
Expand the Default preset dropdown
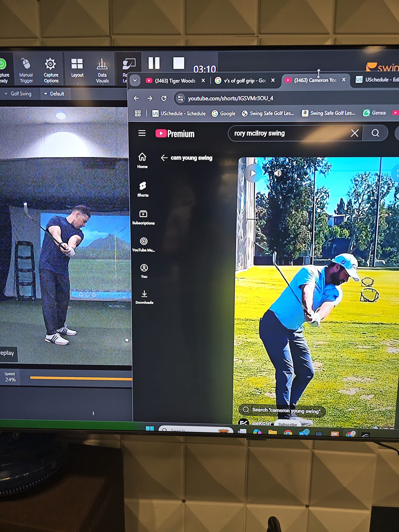pos(54,94)
